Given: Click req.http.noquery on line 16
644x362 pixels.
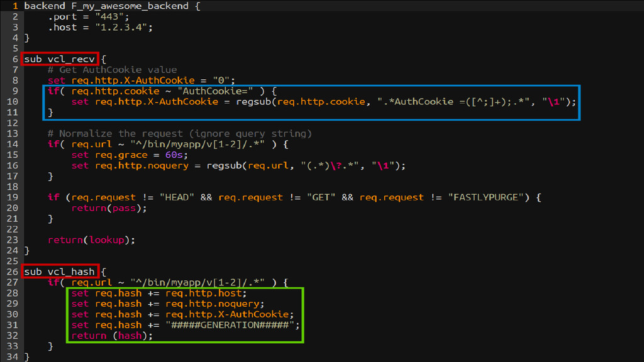Looking at the screenshot, I should click(142, 166).
